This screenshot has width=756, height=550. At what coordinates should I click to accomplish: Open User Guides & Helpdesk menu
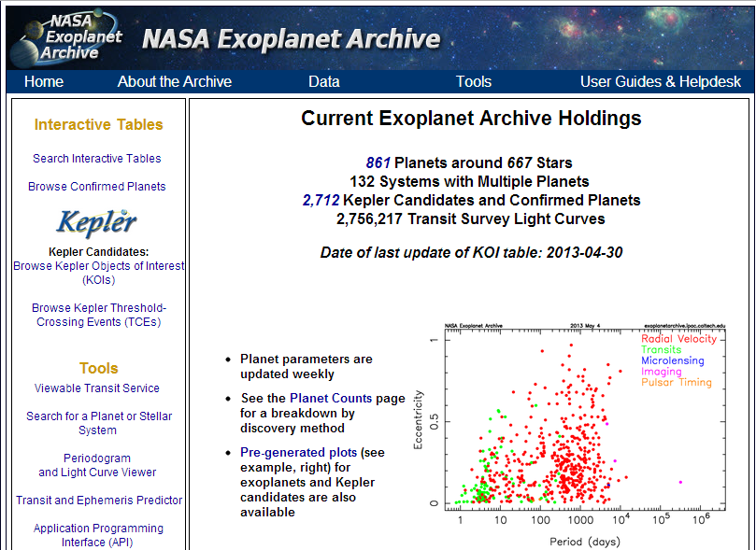661,82
